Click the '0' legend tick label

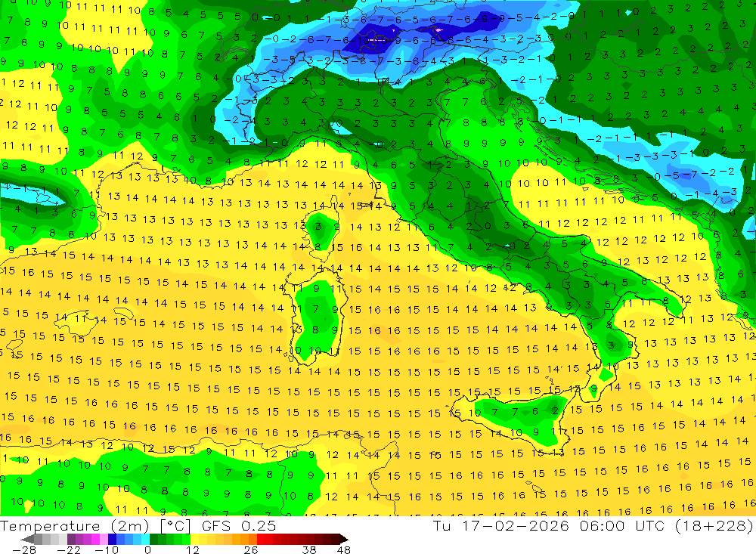coord(148,549)
